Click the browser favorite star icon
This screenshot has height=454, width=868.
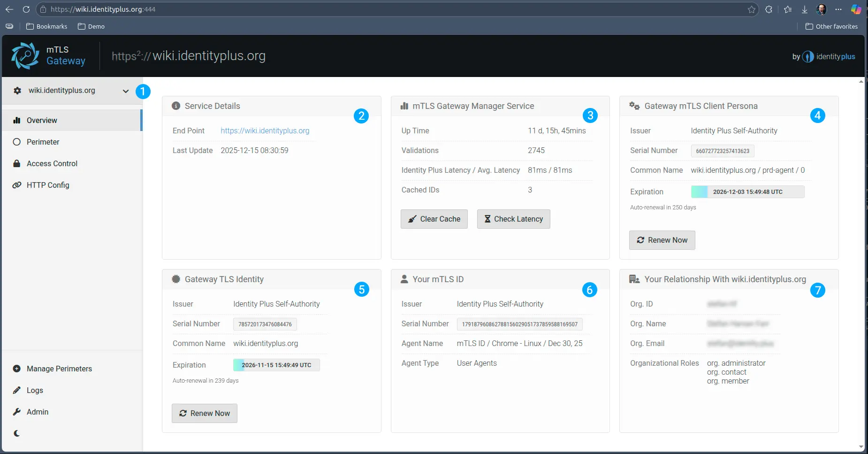click(x=752, y=9)
